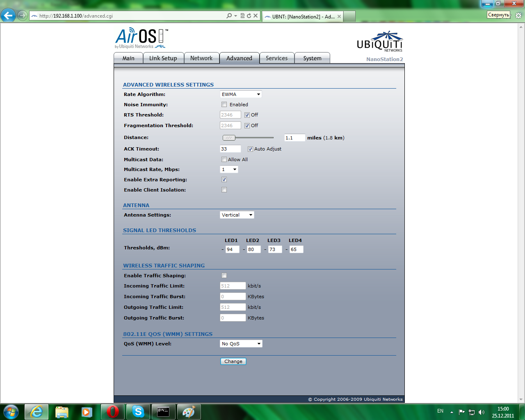This screenshot has width=525, height=420.
Task: Click the LED1 threshold field
Action: pos(233,249)
